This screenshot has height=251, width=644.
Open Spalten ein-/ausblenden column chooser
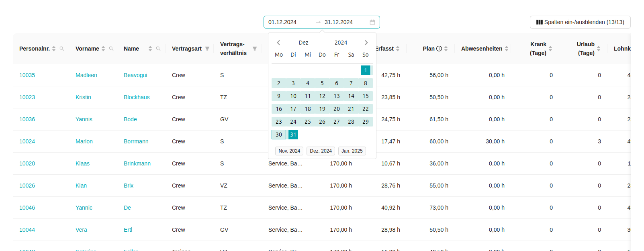coord(580,22)
